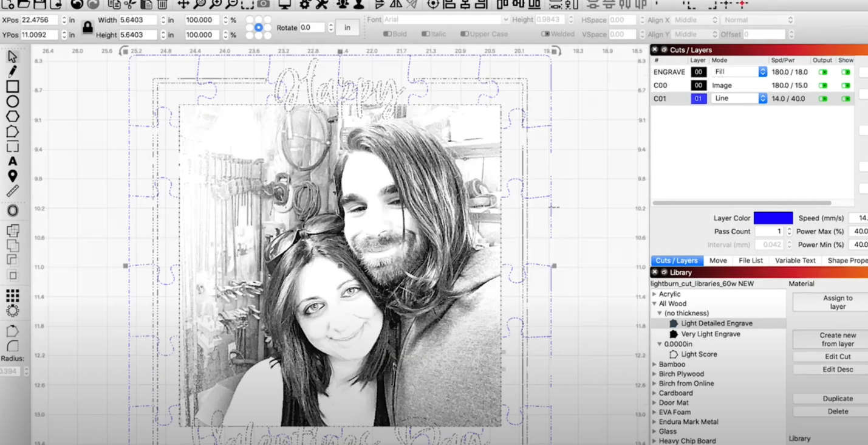
Task: Activate the Text tool
Action: point(12,161)
